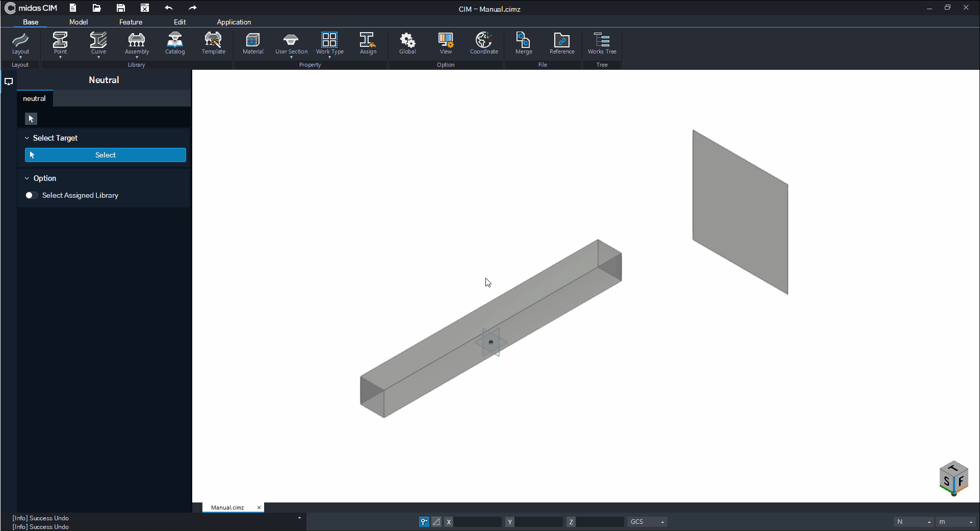
Task: Toggle the snap point icon in status bar
Action: click(424, 521)
